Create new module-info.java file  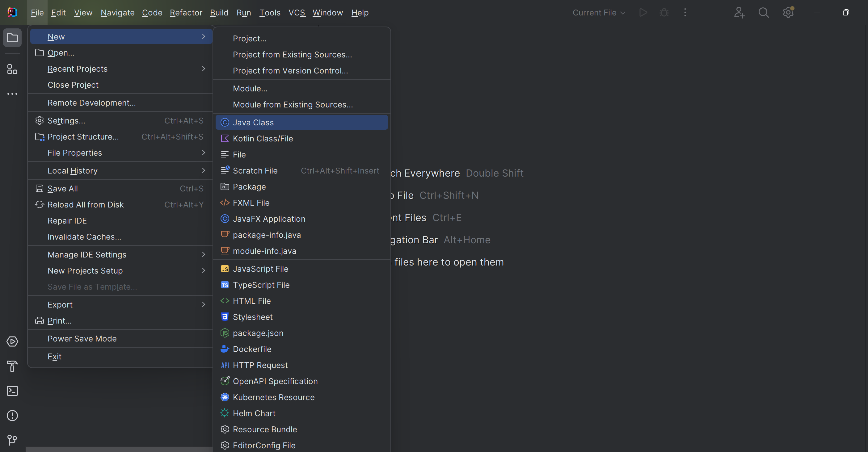point(301,251)
